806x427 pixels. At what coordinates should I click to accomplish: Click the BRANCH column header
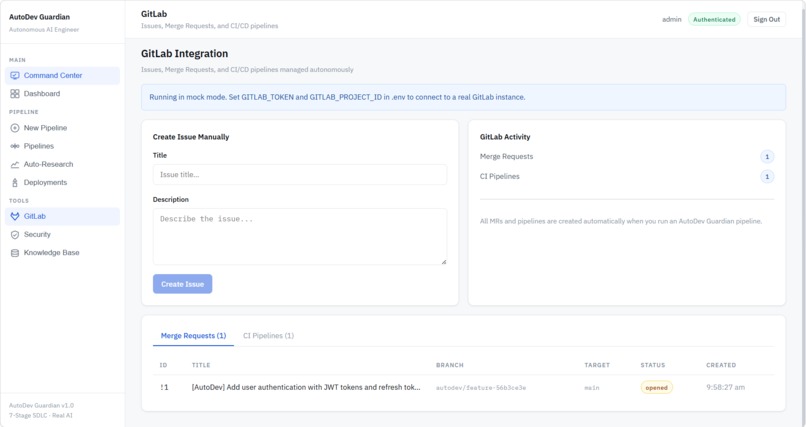[x=450, y=365]
